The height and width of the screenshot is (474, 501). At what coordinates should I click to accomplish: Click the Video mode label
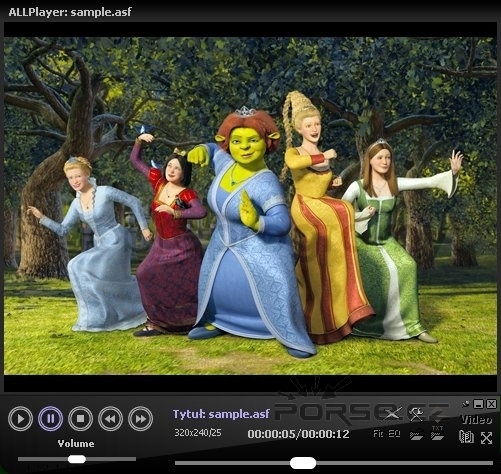[476, 420]
